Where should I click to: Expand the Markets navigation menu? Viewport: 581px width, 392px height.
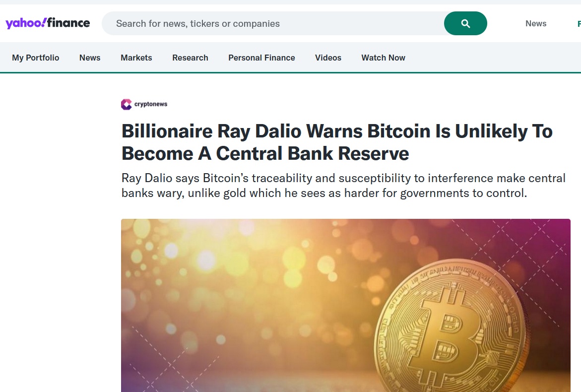click(x=136, y=58)
